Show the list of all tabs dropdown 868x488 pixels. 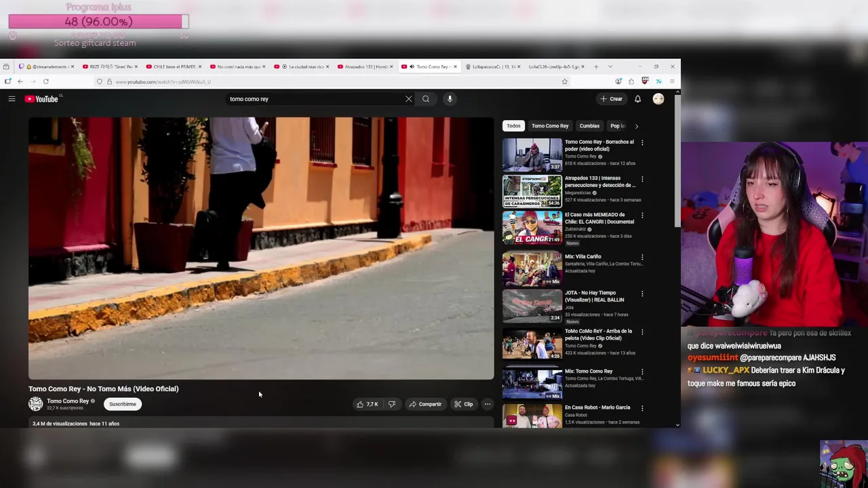610,66
